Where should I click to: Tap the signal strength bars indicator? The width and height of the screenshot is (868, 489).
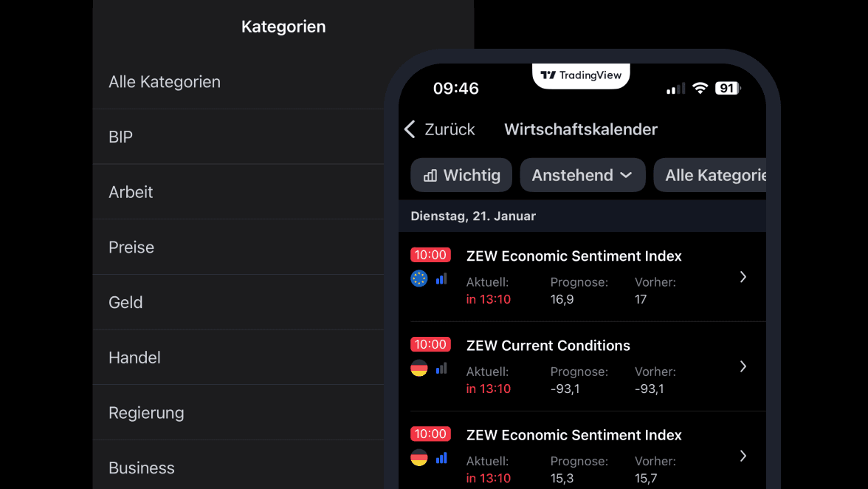(x=674, y=88)
